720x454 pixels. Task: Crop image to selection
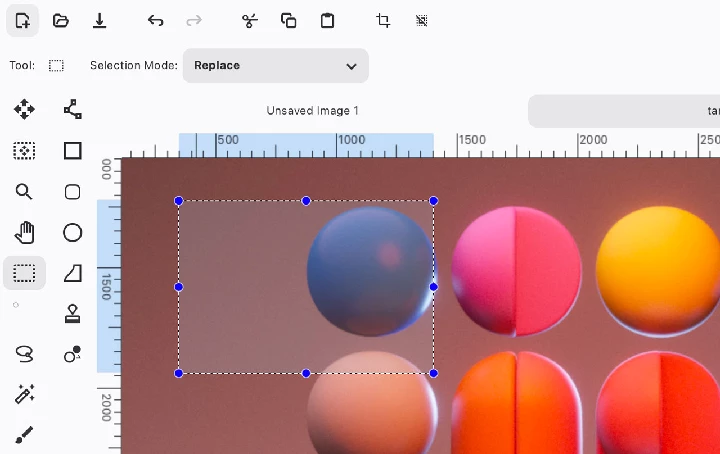point(383,20)
